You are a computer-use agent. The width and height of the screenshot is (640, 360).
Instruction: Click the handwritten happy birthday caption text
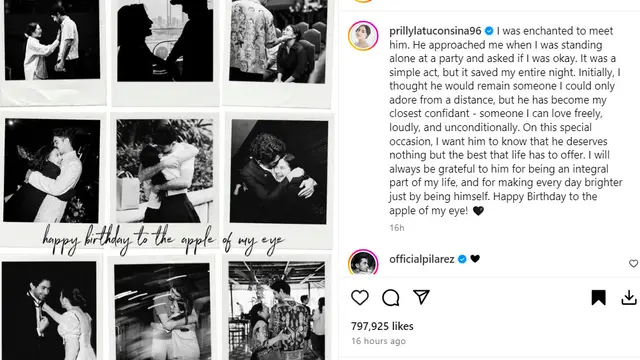tap(163, 240)
